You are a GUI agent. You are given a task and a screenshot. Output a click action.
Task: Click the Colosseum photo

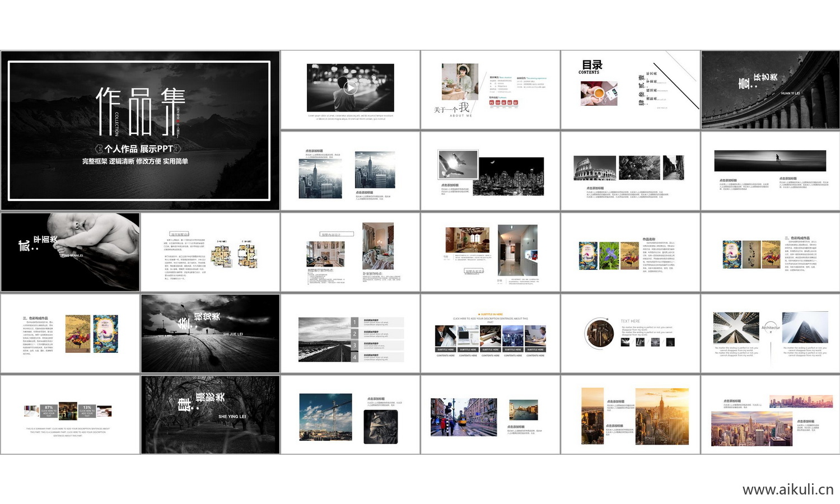pos(594,168)
